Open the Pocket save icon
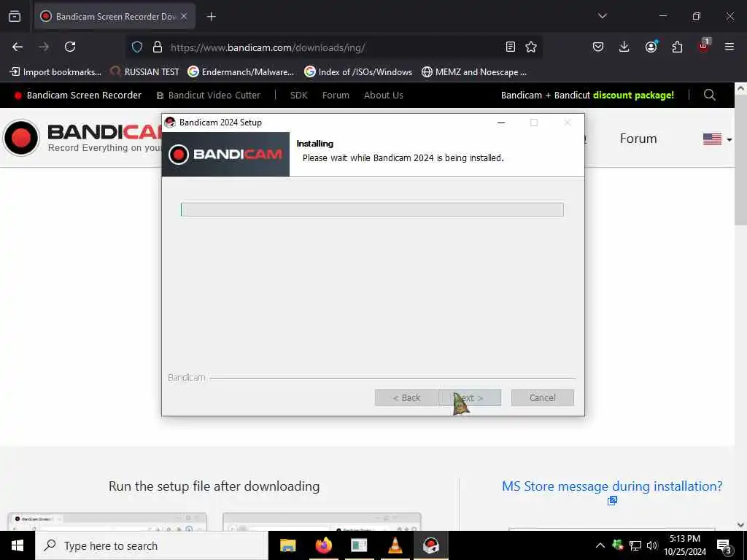The width and height of the screenshot is (747, 560). pyautogui.click(x=598, y=47)
